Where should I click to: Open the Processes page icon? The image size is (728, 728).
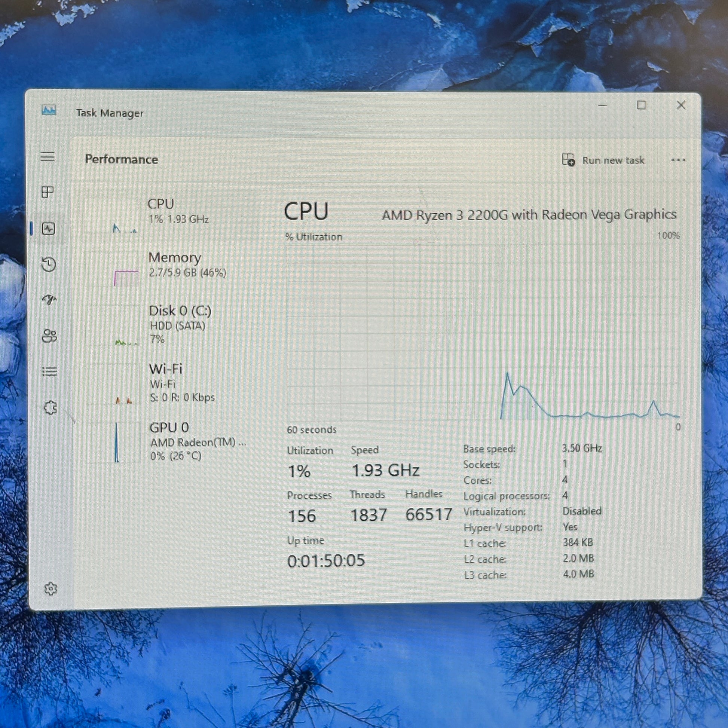pyautogui.click(x=48, y=192)
